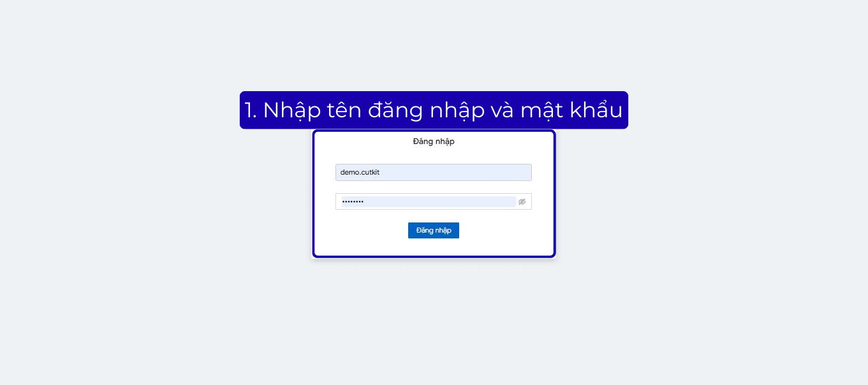Click the blue highlighted border of the login card
The image size is (868, 385).
313,194
